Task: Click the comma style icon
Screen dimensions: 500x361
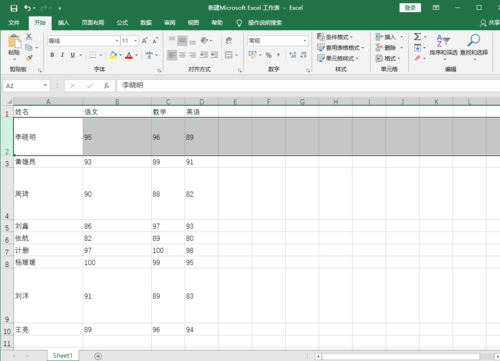Action: (278, 55)
